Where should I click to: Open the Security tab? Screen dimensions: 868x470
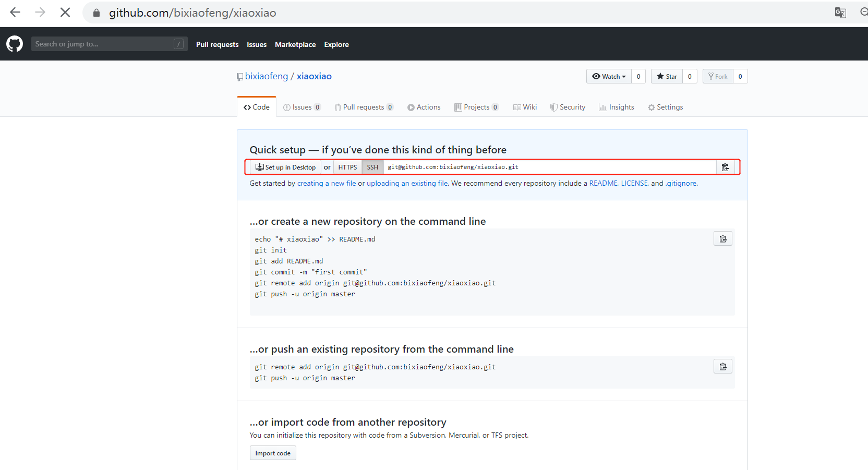click(x=568, y=107)
